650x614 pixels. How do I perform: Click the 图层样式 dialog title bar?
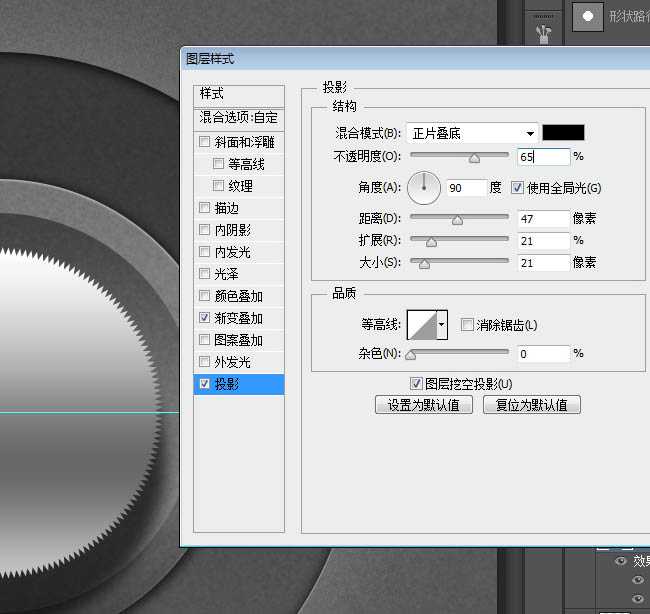[x=415, y=58]
